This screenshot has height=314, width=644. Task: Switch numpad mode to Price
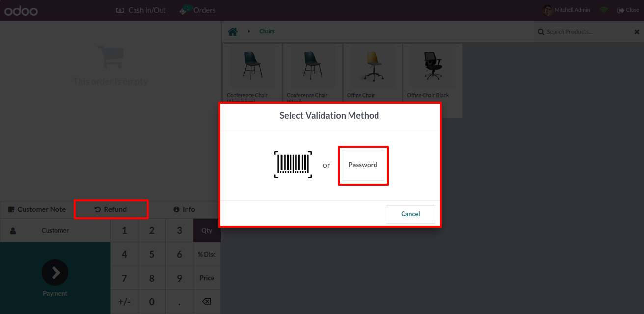tap(207, 278)
